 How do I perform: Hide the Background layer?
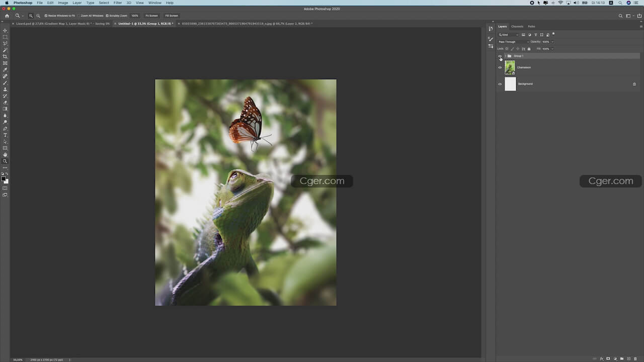point(500,84)
